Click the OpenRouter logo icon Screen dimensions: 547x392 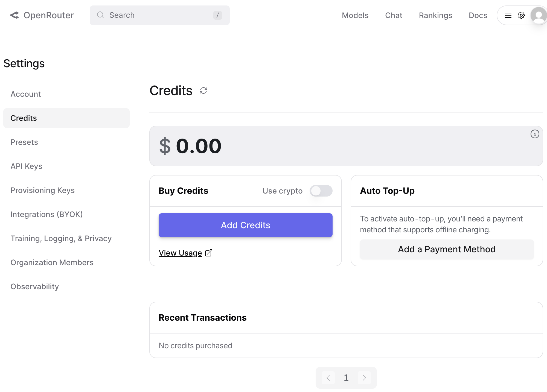tap(15, 15)
